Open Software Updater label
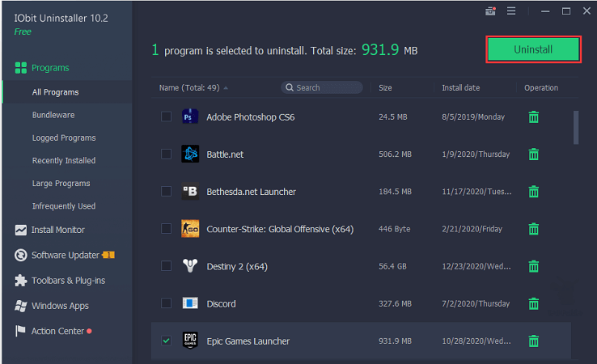 point(66,255)
